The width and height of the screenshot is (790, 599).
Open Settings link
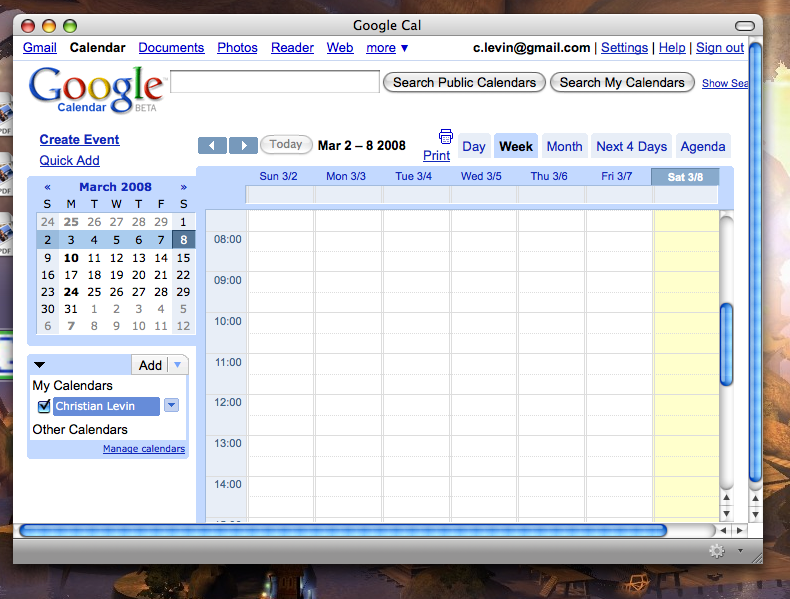click(x=624, y=48)
